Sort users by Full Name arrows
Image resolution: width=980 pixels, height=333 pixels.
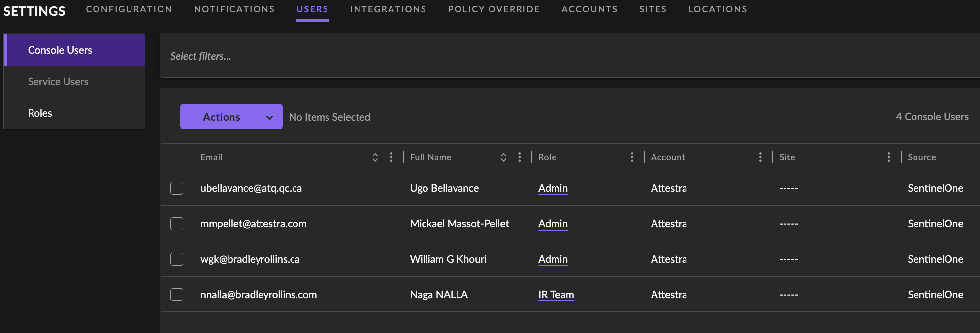click(x=503, y=157)
